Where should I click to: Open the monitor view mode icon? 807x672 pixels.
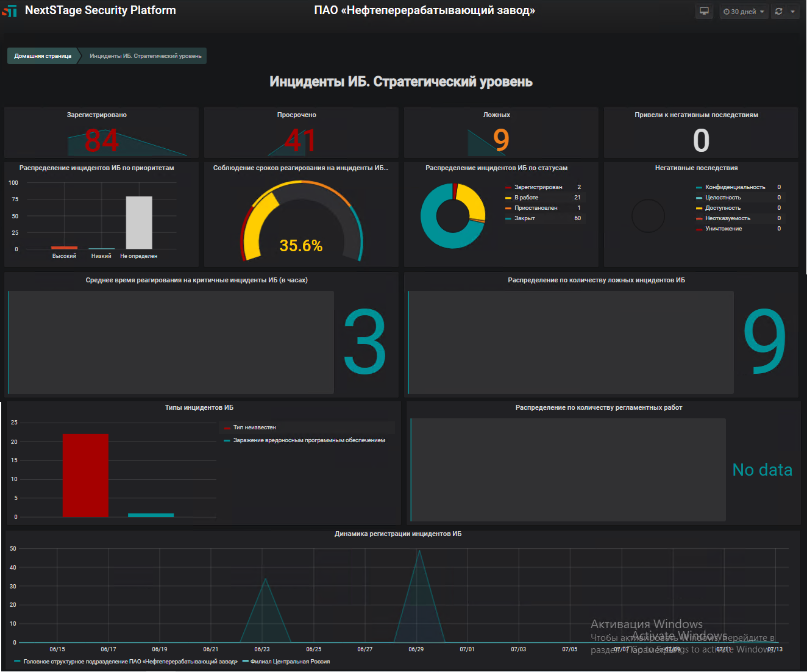704,11
